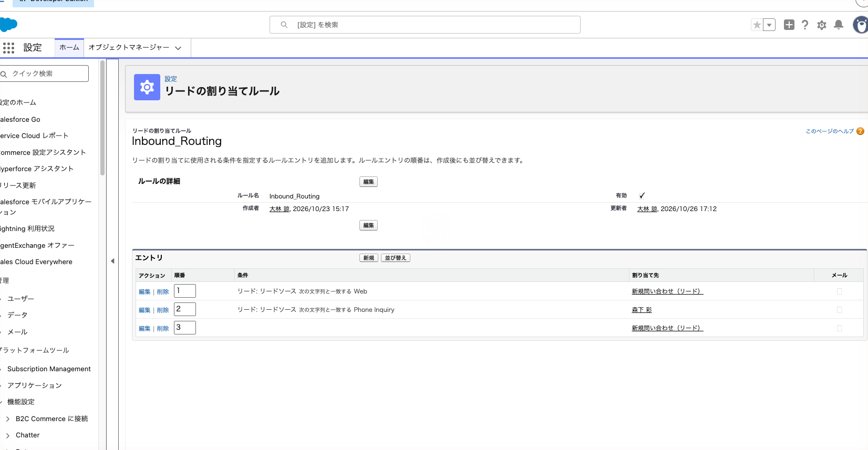The width and height of the screenshot is (868, 450).
Task: Click the 並び替え reorder button
Action: point(395,258)
